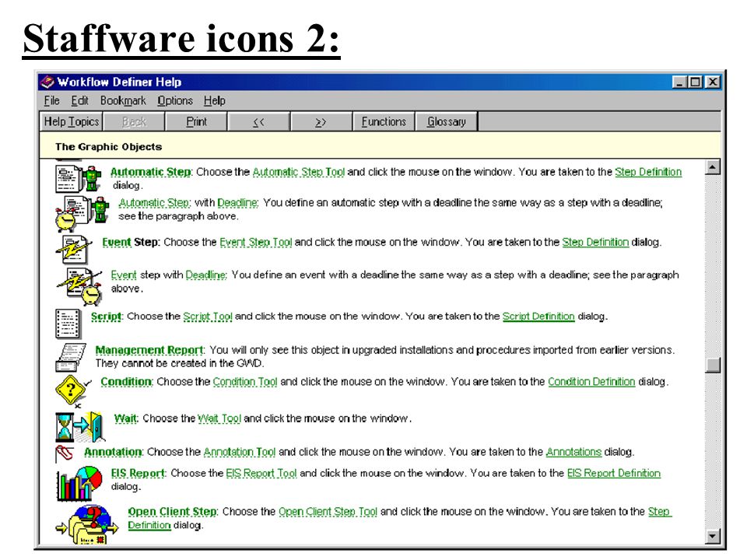This screenshot has width=747, height=560.
Task: Click the EIS Report chart icon
Action: 79,483
